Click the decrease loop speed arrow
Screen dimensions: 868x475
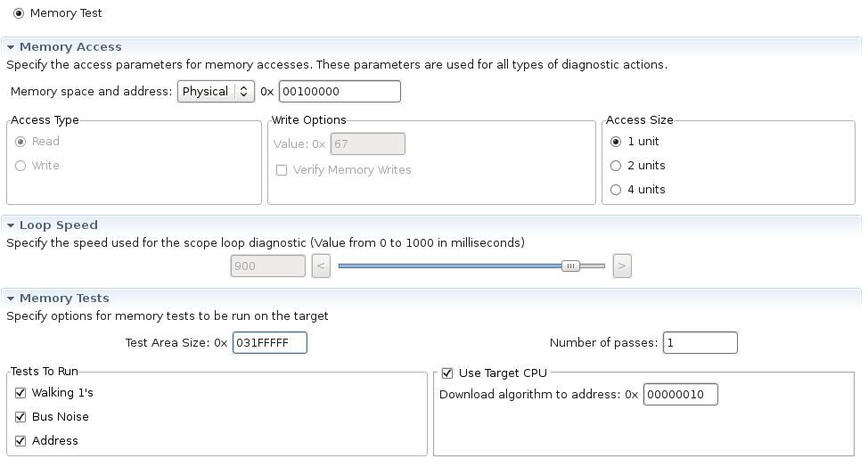[321, 266]
